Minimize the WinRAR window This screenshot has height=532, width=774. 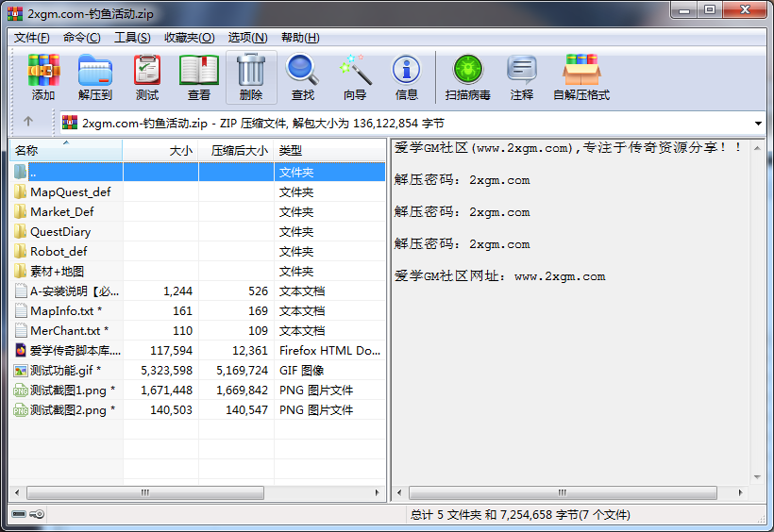[x=683, y=9]
